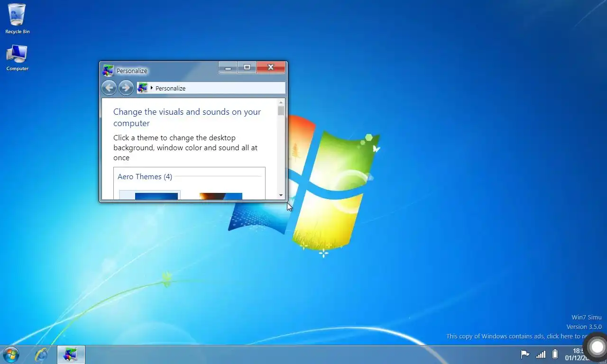Select the orange Aero theme thumbnail
607x364 pixels.
tap(221, 196)
